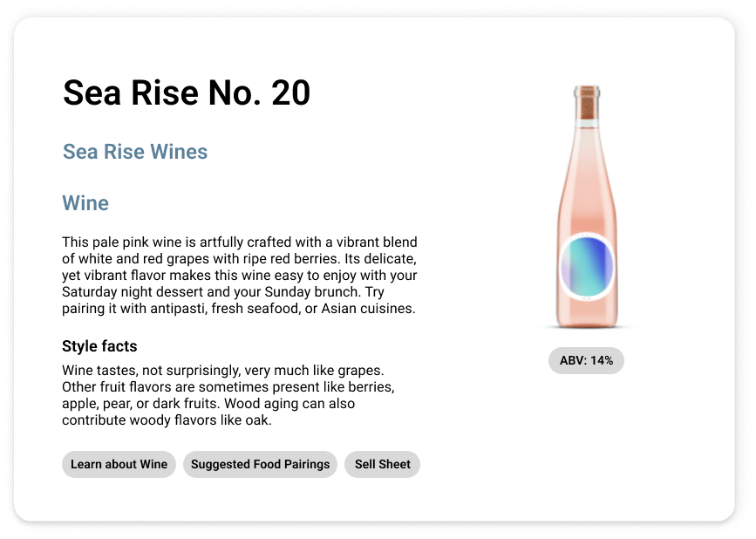The height and width of the screenshot is (539, 756).
Task: Click the paragraph starting "This pale pink wine"
Action: tap(240, 276)
